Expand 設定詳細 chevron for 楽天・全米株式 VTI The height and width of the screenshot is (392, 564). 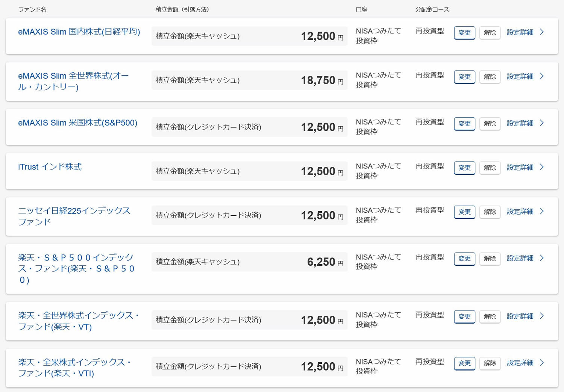[542, 362]
